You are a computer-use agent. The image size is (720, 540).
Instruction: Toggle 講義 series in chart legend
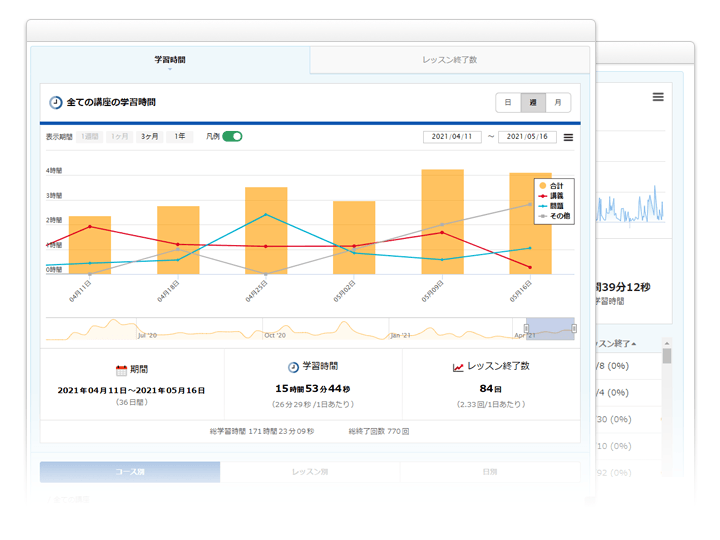pos(551,196)
